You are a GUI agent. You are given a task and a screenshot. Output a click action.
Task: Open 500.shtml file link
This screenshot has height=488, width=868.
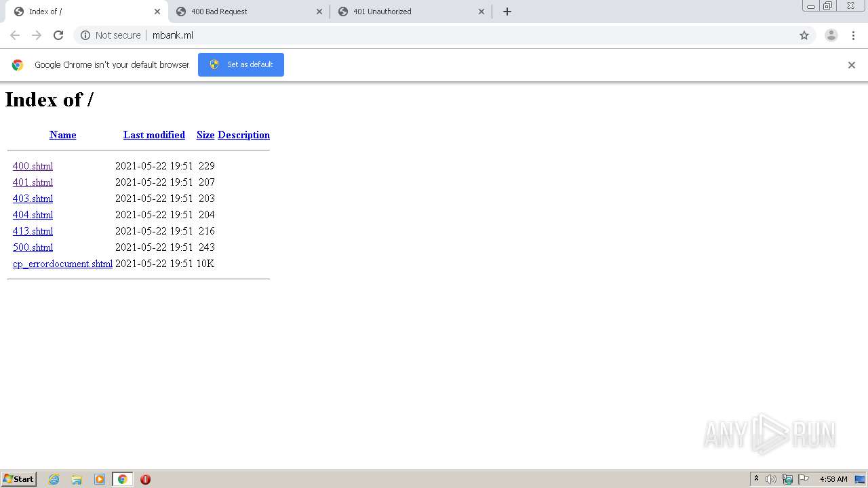33,247
